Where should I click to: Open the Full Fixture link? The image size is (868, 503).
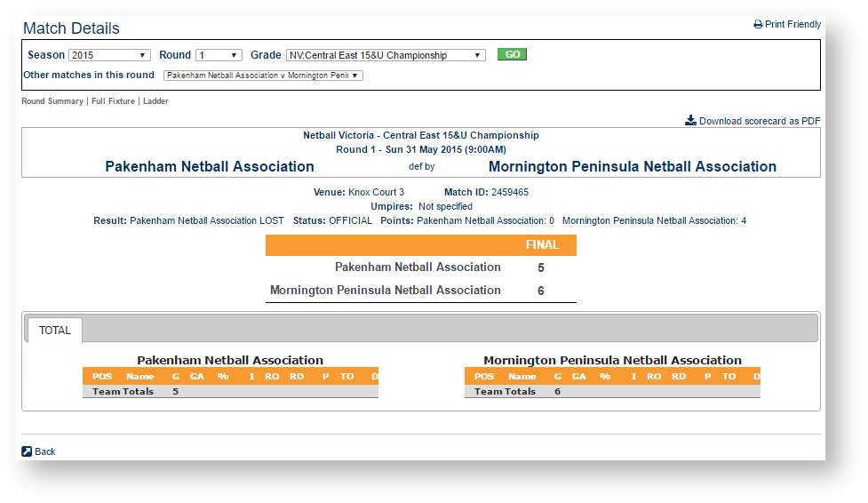click(113, 100)
